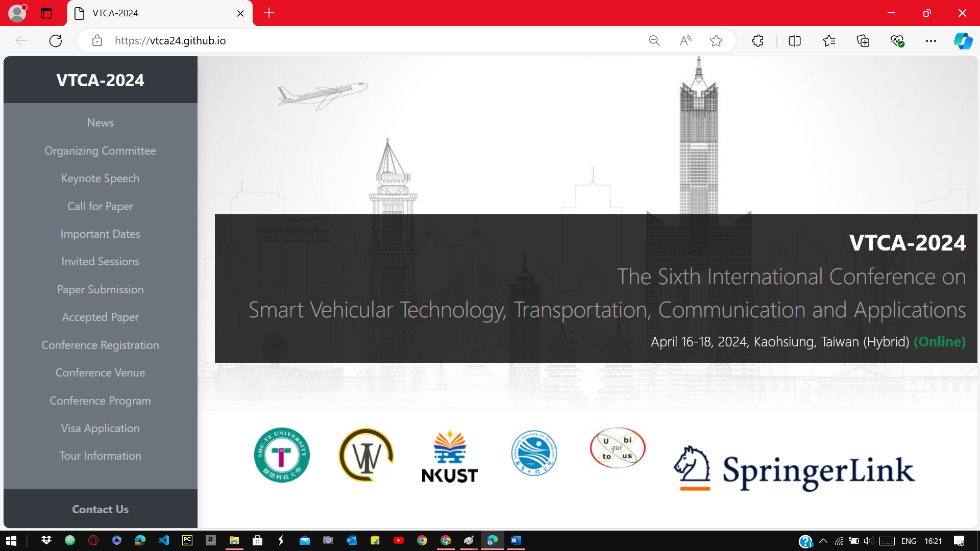980x551 pixels.
Task: Open a new tab with plus button
Action: (269, 13)
